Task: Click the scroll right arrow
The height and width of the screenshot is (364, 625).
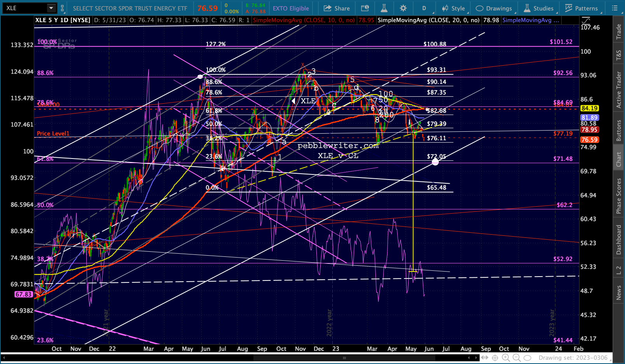Action: click(476, 358)
